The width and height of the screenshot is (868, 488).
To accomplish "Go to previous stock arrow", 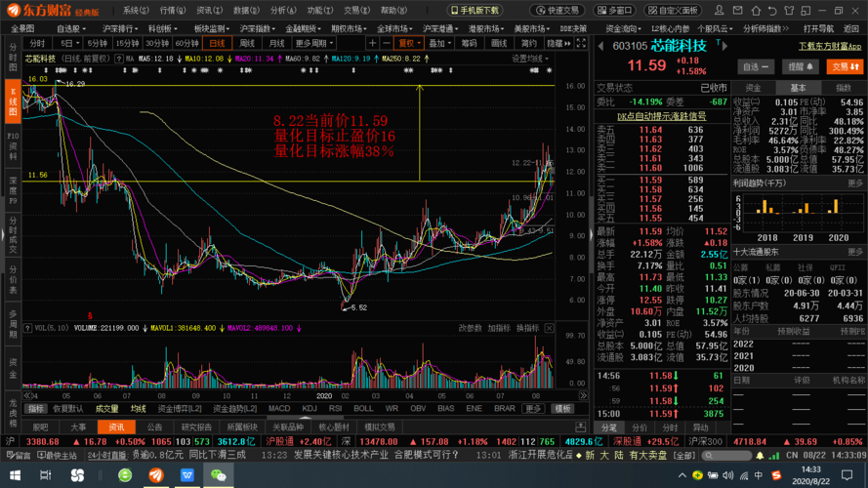I will click(x=601, y=47).
